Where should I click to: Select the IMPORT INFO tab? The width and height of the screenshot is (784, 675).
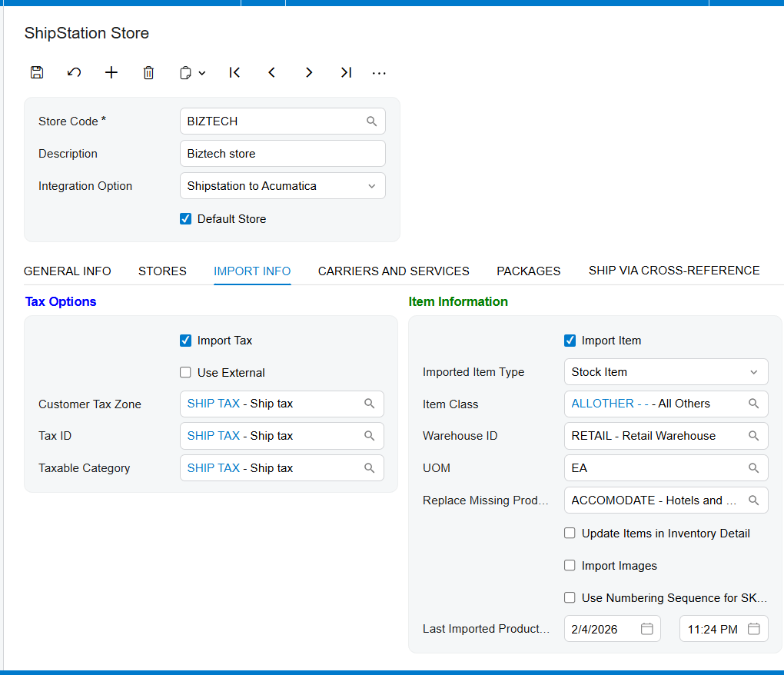pos(252,271)
